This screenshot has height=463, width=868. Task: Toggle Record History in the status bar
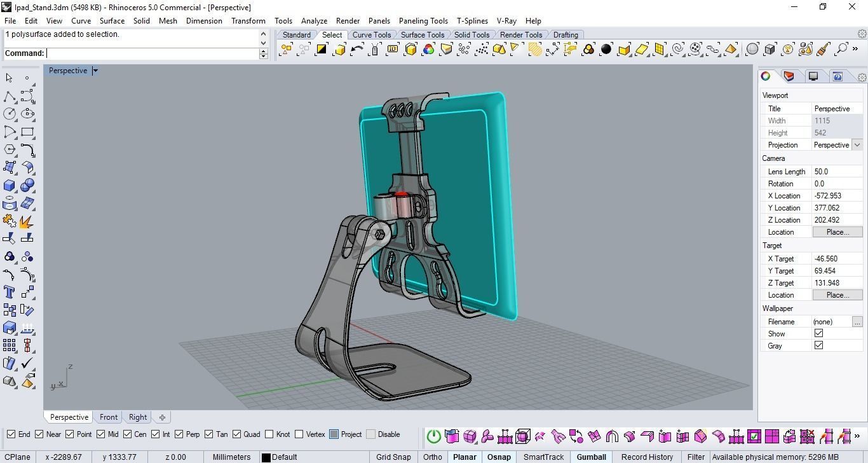647,457
